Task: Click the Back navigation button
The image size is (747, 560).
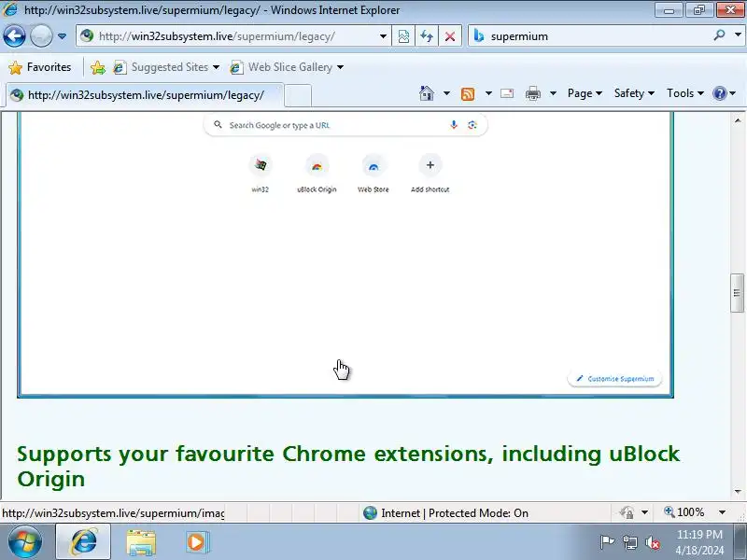Action: [x=14, y=36]
